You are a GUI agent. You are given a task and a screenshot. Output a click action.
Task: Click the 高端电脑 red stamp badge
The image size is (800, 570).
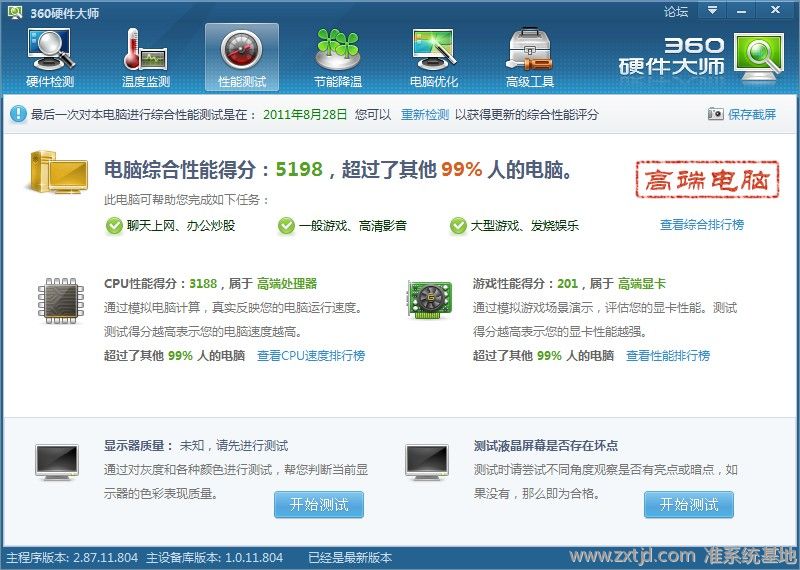[x=707, y=179]
